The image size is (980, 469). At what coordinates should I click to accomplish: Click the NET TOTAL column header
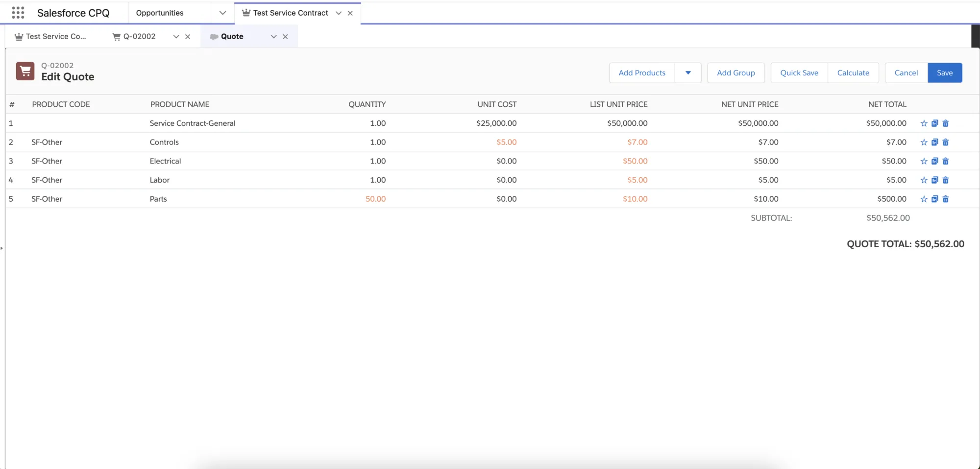pyautogui.click(x=887, y=104)
